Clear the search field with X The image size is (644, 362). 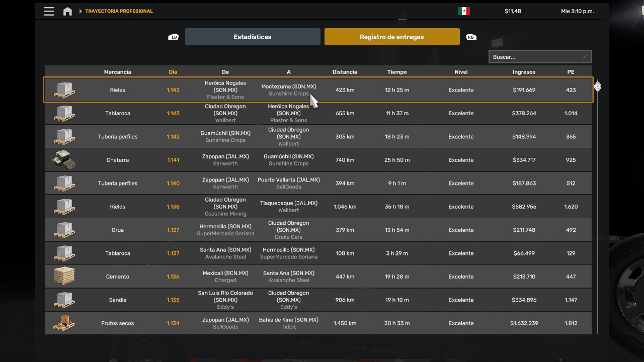click(585, 57)
